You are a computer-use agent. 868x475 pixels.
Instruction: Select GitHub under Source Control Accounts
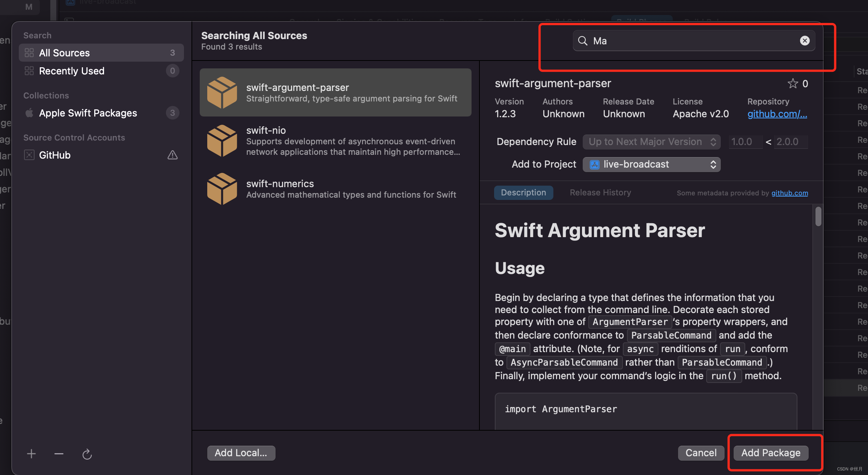(101, 155)
